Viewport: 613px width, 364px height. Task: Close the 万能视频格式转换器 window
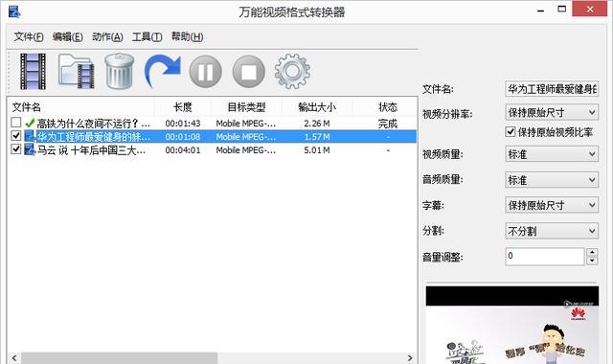590,9
